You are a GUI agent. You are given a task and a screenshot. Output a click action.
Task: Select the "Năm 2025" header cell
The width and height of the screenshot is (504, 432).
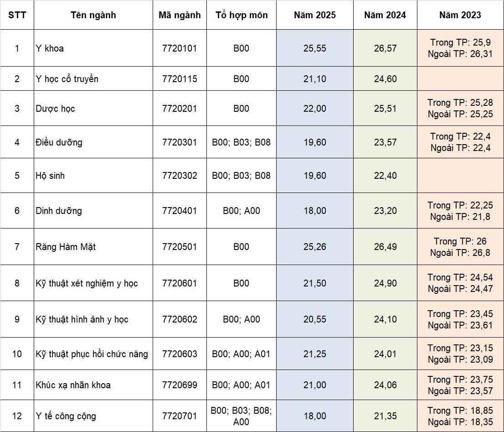pyautogui.click(x=315, y=15)
